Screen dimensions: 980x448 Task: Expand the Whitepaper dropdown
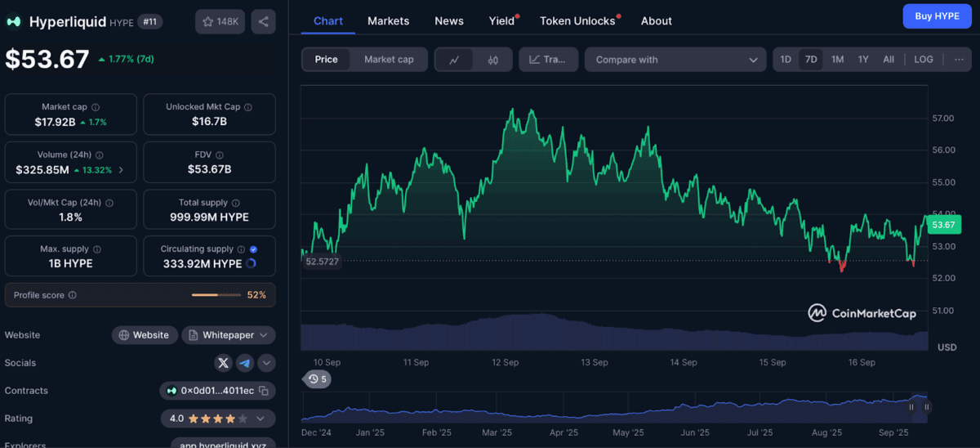(229, 335)
